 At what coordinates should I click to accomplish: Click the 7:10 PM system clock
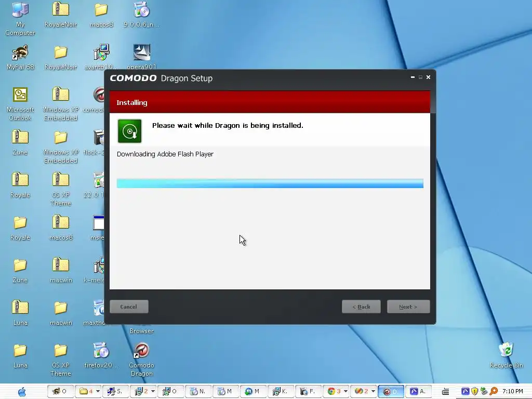tap(513, 391)
